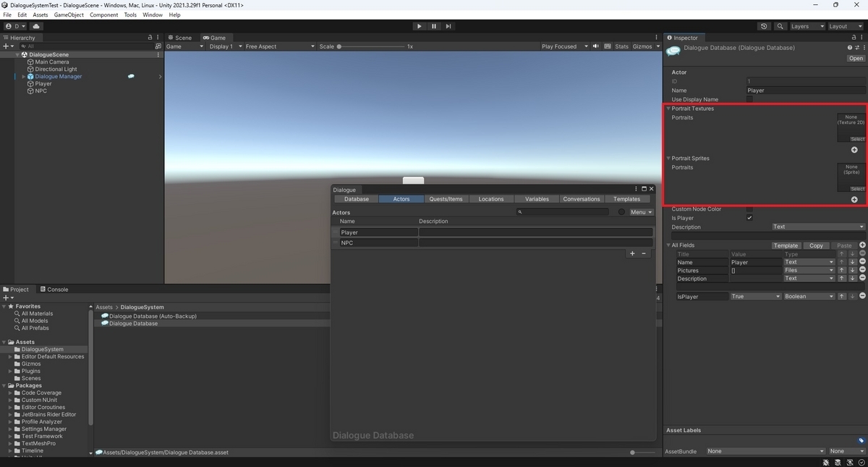Click the Template button in All Fields
This screenshot has height=467, width=868.
point(786,245)
